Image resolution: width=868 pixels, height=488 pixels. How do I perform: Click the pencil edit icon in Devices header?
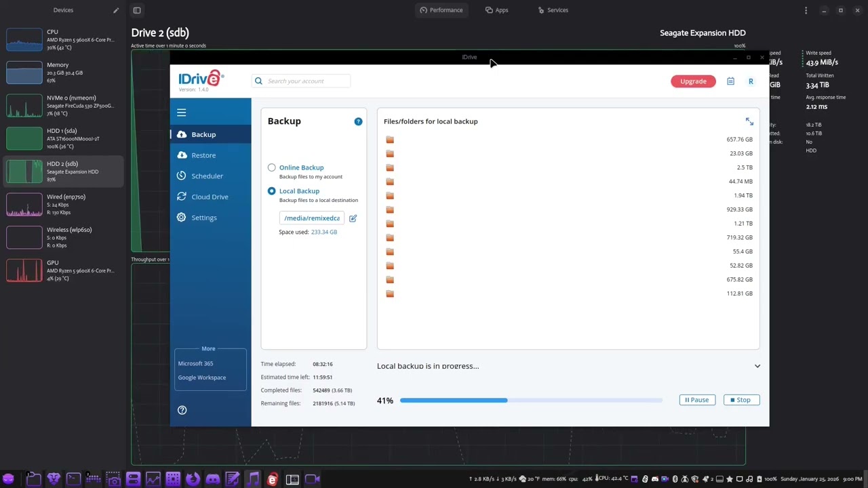[116, 10]
